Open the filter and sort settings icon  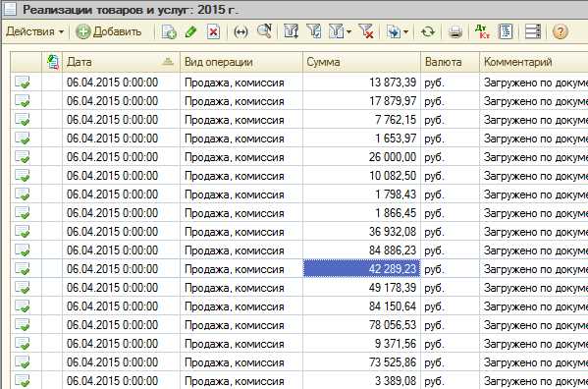pos(291,31)
